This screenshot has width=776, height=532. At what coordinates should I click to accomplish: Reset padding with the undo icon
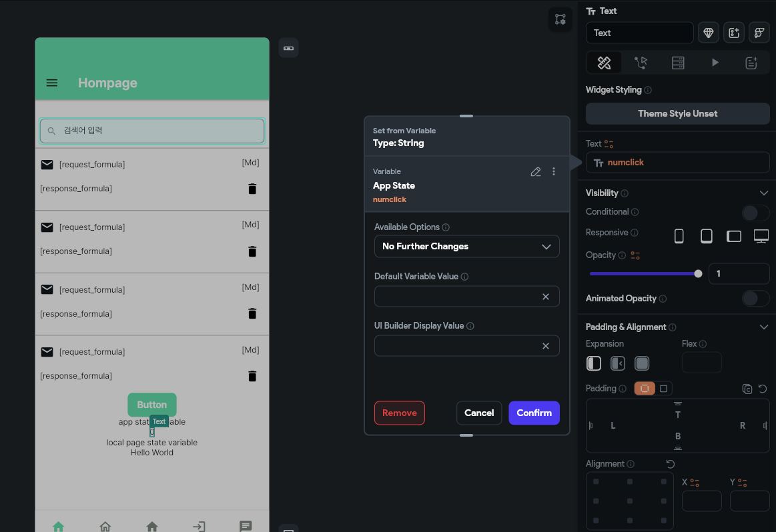[763, 389]
